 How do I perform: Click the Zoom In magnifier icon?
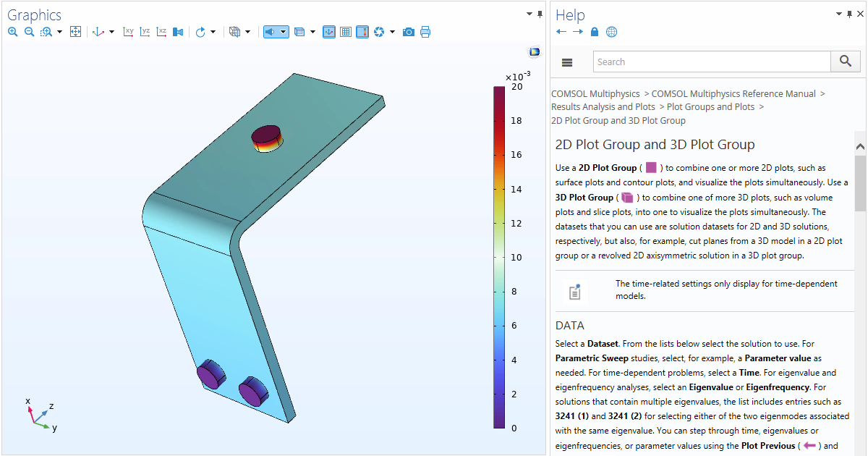click(x=13, y=32)
